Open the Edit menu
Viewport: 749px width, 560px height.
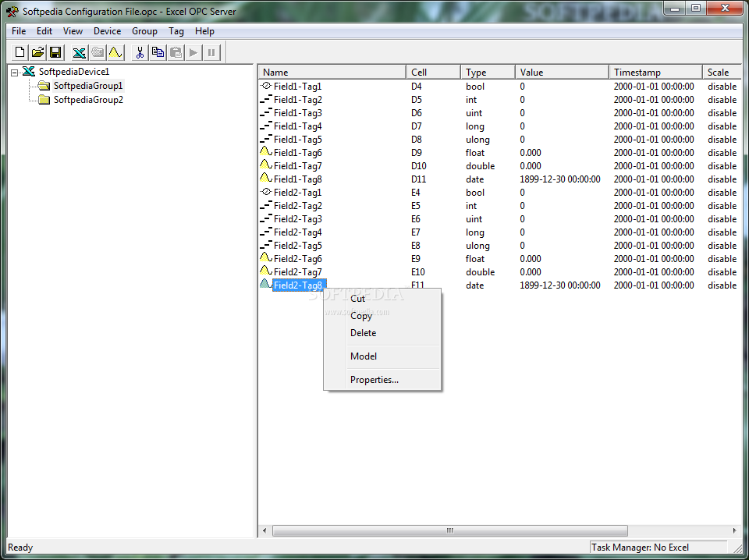point(44,31)
